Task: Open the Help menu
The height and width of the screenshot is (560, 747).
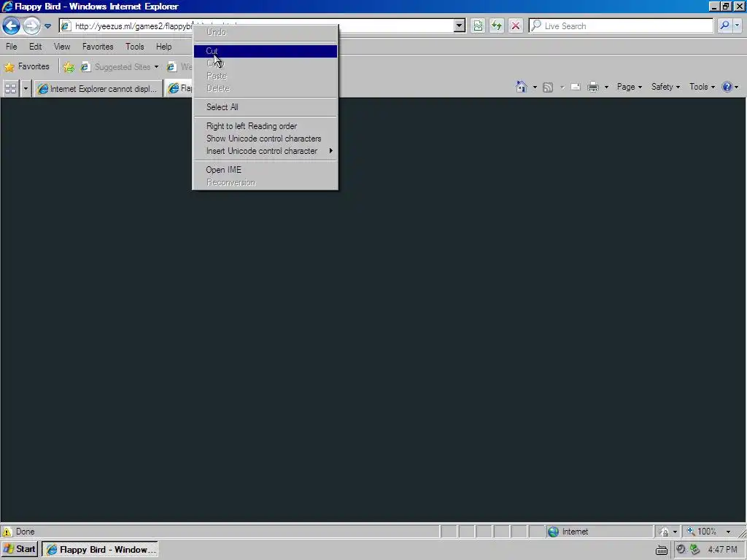Action: coord(164,47)
